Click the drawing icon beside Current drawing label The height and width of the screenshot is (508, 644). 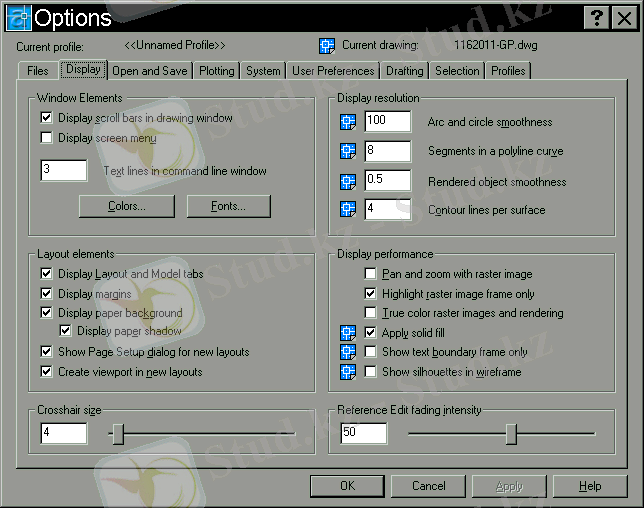327,46
